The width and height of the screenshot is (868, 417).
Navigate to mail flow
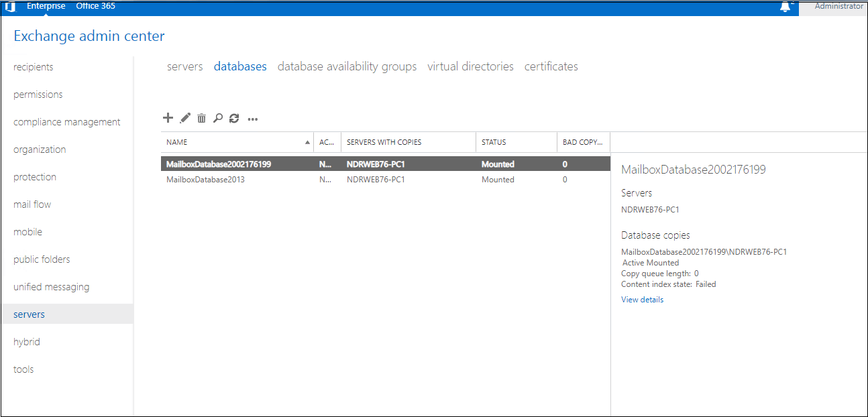pos(32,204)
